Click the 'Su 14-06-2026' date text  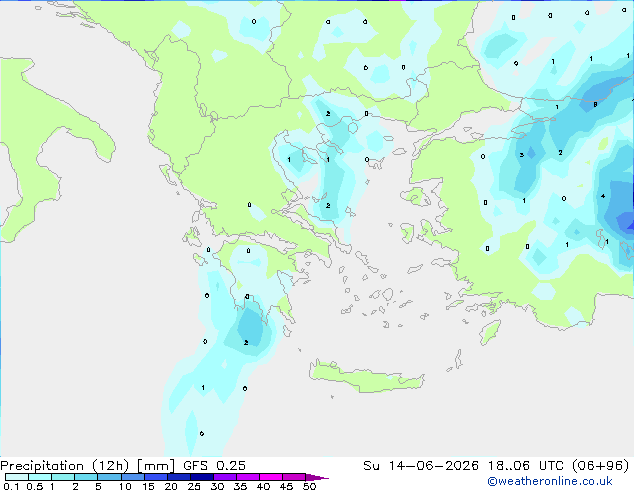[x=421, y=466]
